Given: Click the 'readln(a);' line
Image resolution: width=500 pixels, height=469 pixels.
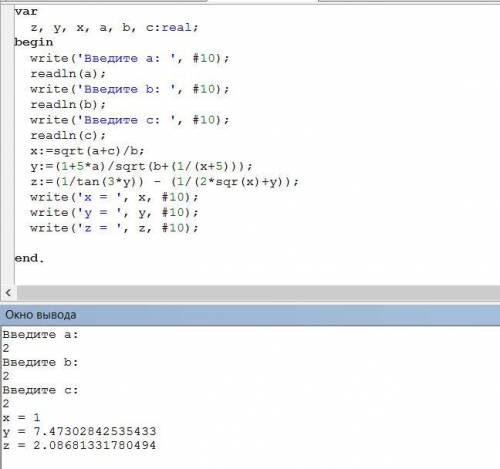Looking at the screenshot, I should tap(68, 73).
